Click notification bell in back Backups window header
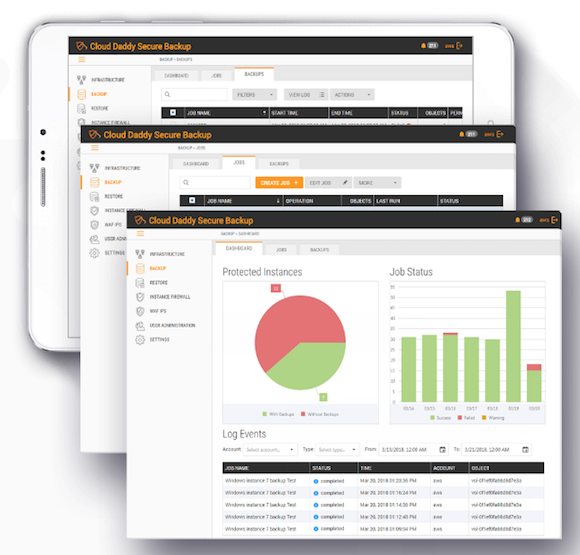Viewport: 580px width, 555px height. (x=423, y=46)
